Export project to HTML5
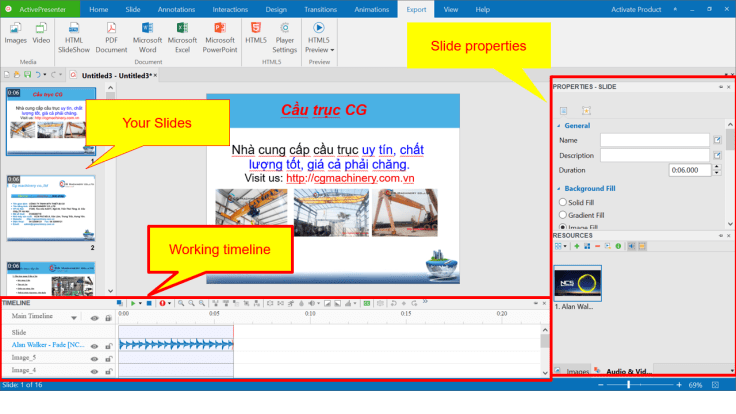The image size is (736, 414). (x=256, y=33)
